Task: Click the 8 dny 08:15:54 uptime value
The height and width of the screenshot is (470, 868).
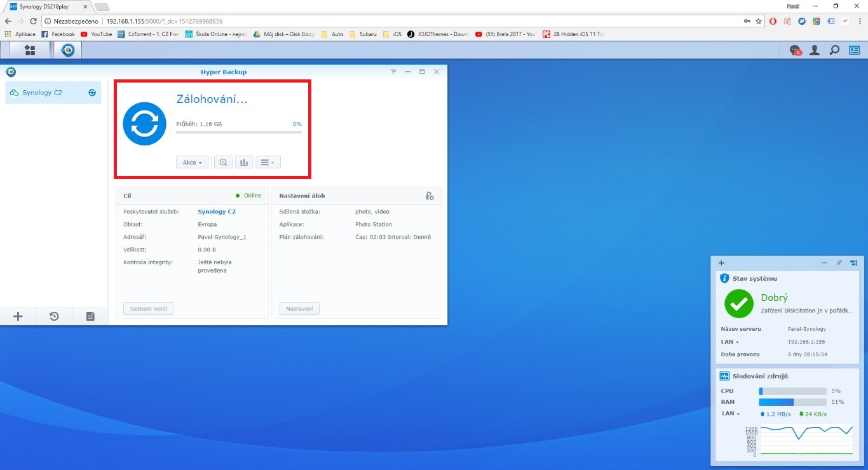Action: (x=807, y=354)
